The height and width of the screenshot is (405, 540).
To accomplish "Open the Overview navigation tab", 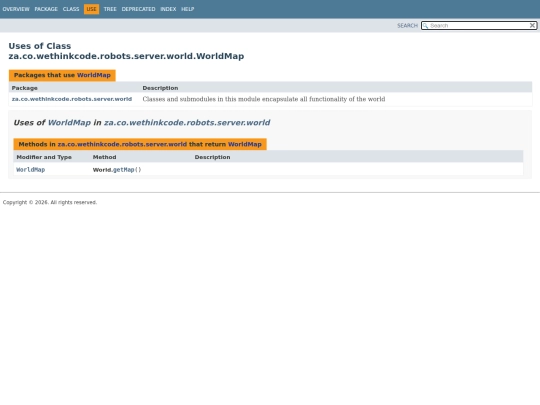I will coord(16,9).
